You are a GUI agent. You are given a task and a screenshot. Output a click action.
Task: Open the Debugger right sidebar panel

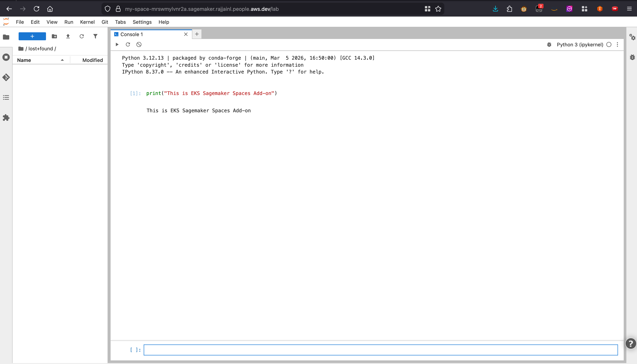(x=632, y=57)
